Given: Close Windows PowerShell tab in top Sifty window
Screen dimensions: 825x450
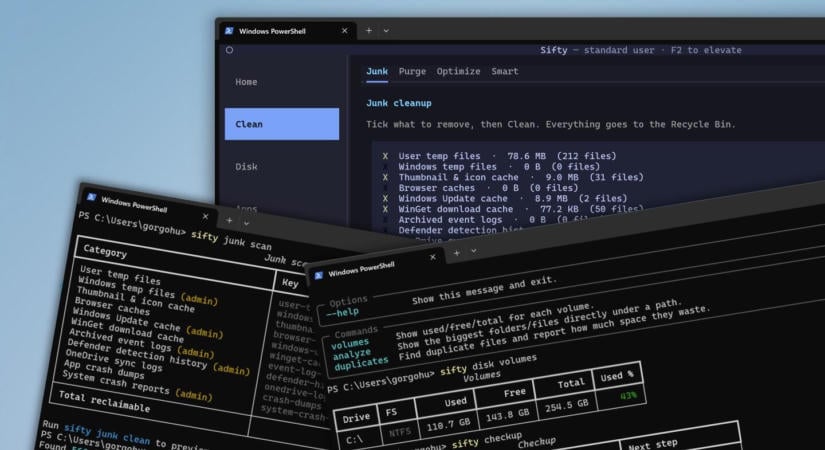Looking at the screenshot, I should [345, 31].
